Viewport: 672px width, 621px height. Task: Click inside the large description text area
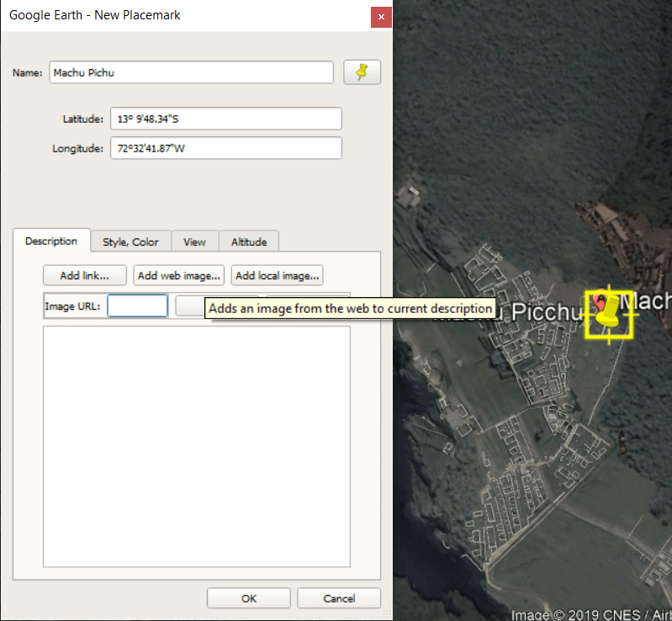(197, 447)
